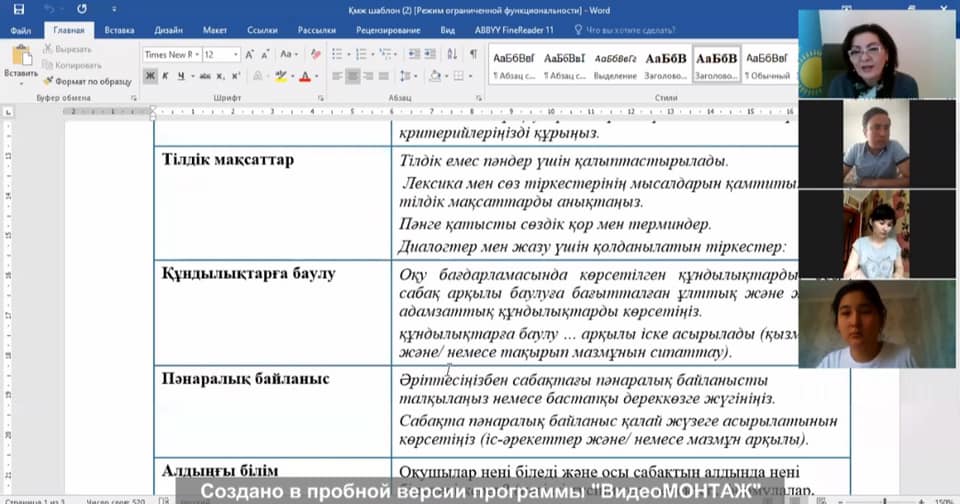Click the Sort (A-Z) icon
The height and width of the screenshot is (504, 960).
[x=451, y=55]
